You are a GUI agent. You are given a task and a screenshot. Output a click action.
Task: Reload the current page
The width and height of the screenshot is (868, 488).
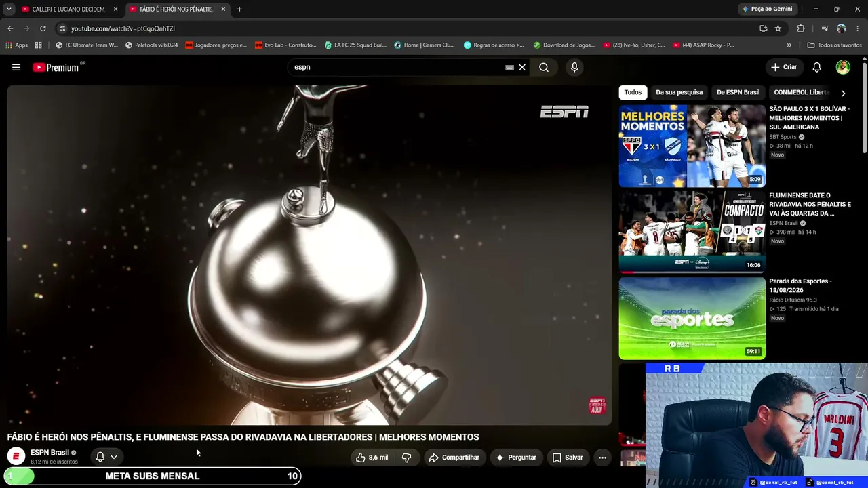click(43, 28)
